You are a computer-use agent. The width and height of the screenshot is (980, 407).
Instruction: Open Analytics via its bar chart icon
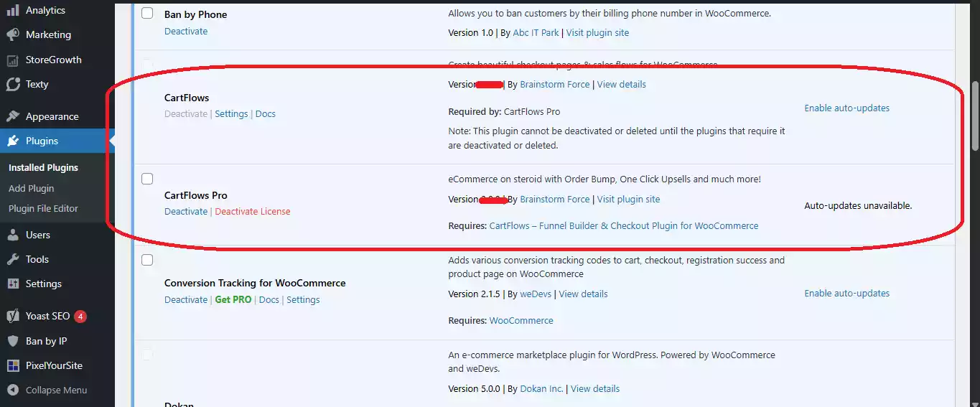pyautogui.click(x=13, y=10)
